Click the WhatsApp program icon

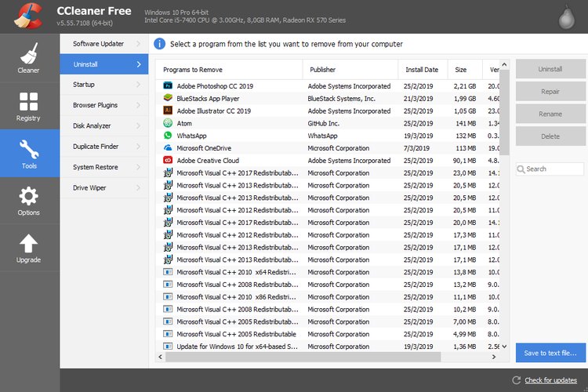[x=168, y=136]
